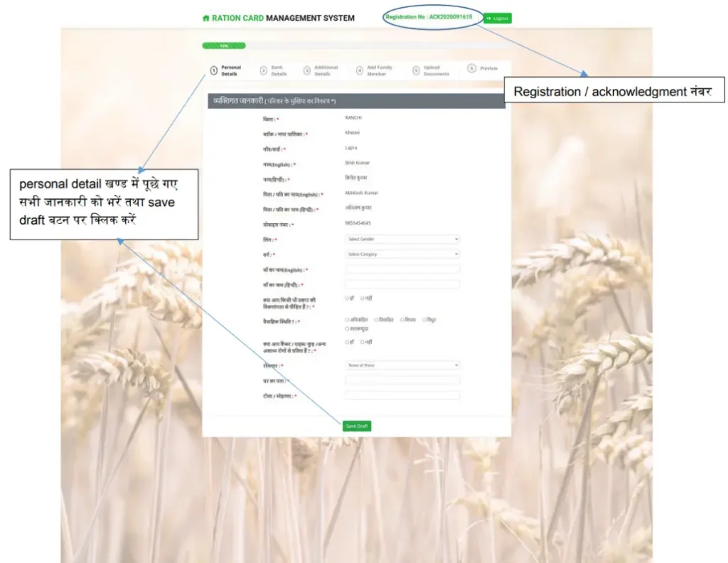Click the block value Khelari
The image size is (728, 563).
coord(353,133)
